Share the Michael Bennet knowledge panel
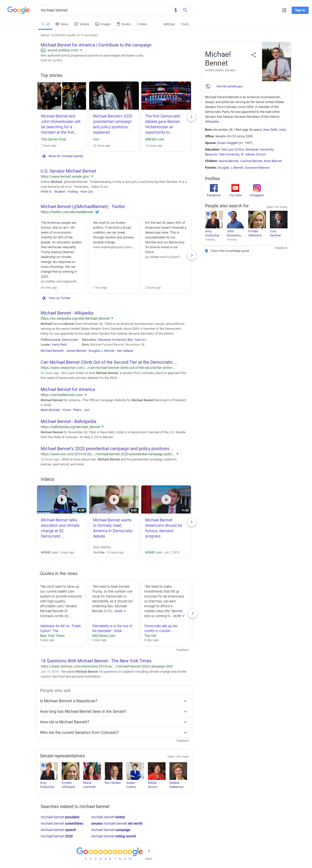Screen dimensions: 312x868 253,55
